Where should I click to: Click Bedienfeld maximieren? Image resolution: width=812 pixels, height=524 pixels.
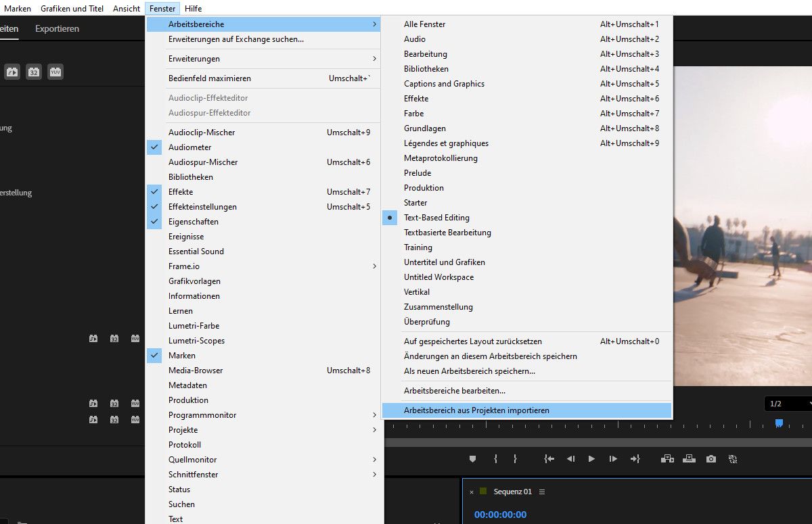(x=265, y=78)
